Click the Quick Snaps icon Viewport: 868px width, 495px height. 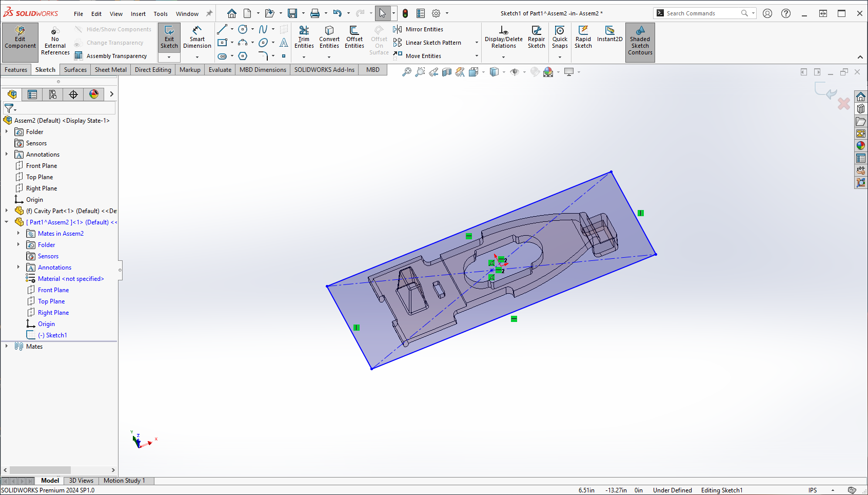pos(560,31)
